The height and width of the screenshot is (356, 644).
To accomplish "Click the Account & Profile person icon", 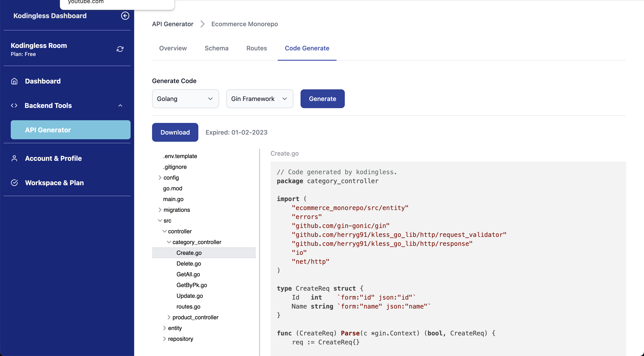I will tap(14, 159).
